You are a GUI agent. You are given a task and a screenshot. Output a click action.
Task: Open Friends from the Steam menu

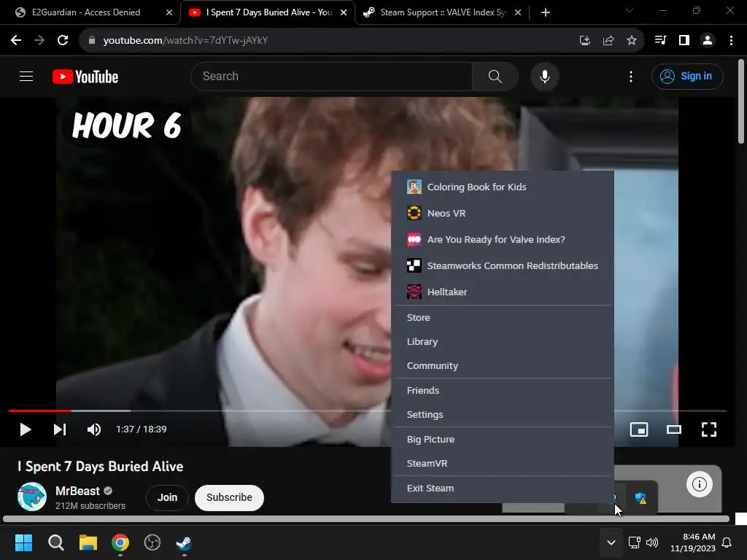click(x=502, y=390)
